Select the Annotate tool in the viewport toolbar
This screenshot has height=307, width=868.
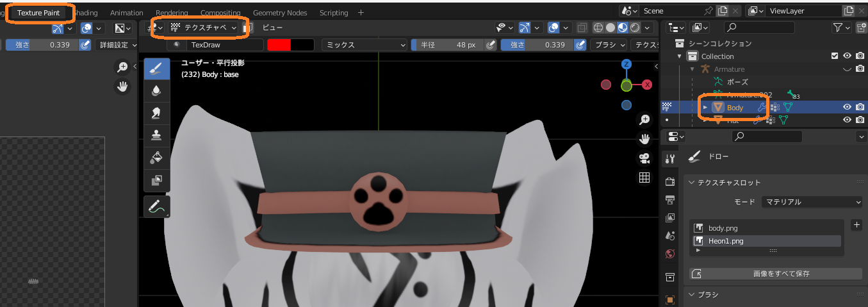(157, 206)
